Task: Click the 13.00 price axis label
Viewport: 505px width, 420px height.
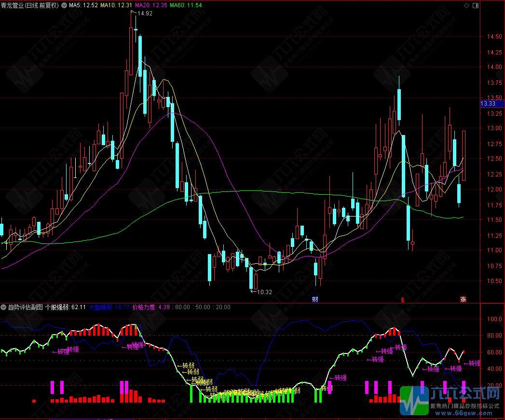Action: click(494, 128)
